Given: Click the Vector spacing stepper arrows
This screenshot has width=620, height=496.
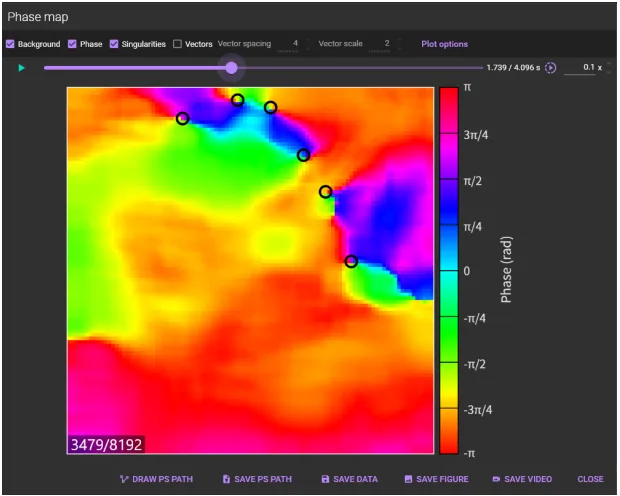Looking at the screenshot, I should click(x=308, y=44).
